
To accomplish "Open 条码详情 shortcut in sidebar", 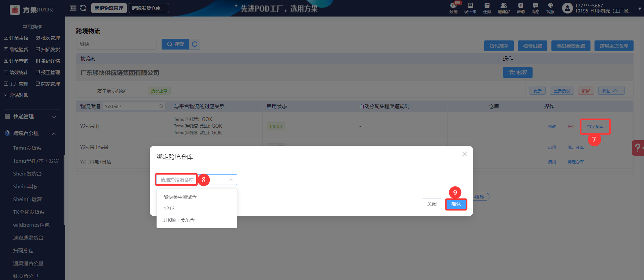I will click(x=48, y=61).
